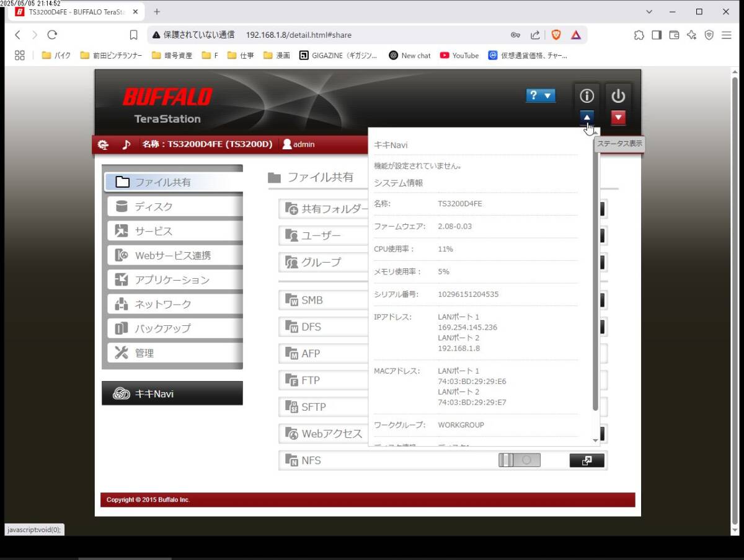Open ディスク in the sidebar

(x=175, y=206)
